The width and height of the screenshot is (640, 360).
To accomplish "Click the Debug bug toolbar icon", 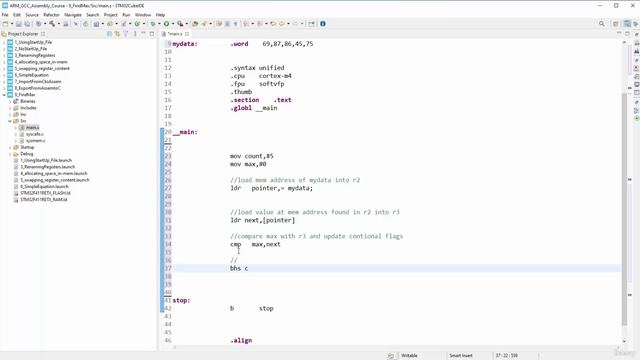I will (x=153, y=24).
